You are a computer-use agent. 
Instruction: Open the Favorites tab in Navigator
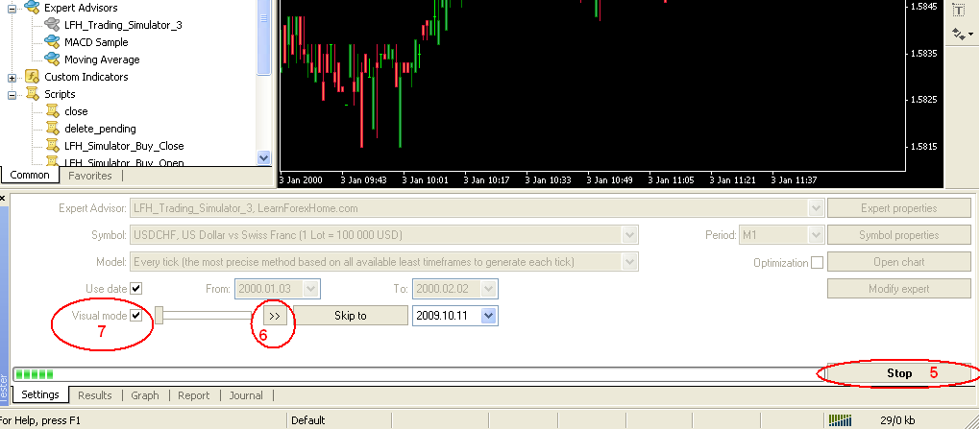tap(89, 176)
